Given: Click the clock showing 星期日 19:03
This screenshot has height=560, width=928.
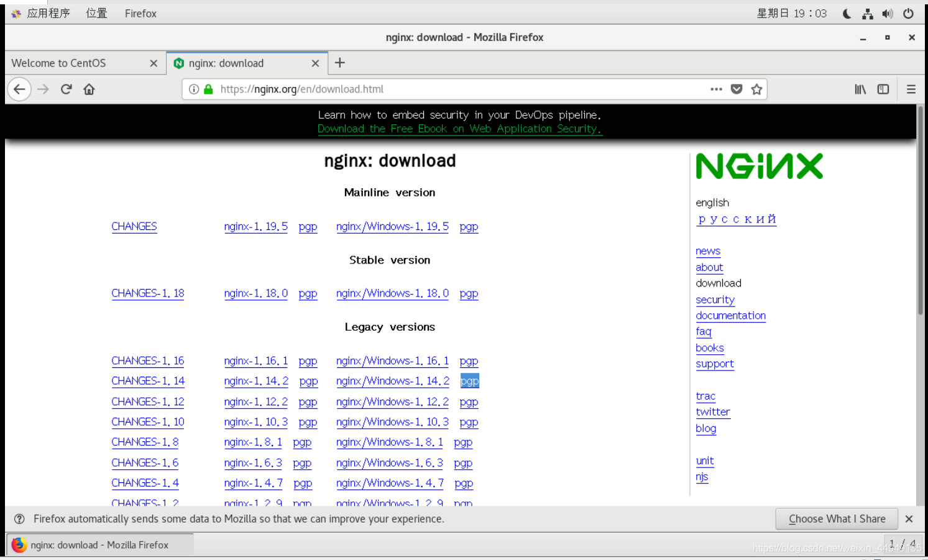Looking at the screenshot, I should [x=791, y=14].
